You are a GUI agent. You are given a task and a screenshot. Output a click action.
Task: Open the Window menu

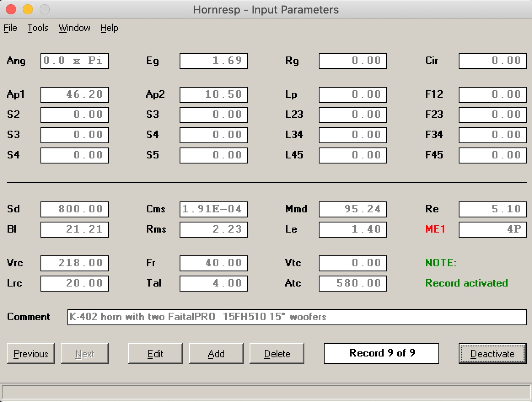point(75,28)
